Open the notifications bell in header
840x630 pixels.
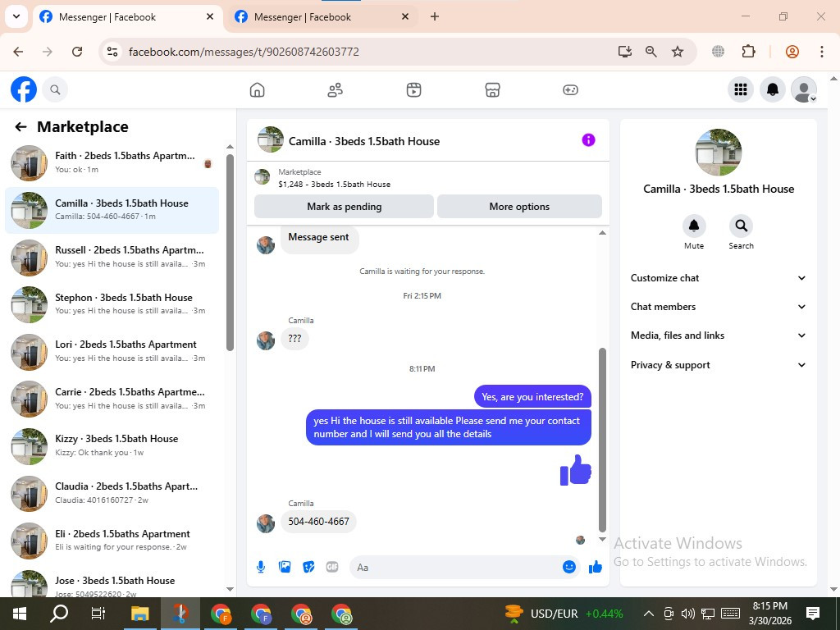[772, 89]
